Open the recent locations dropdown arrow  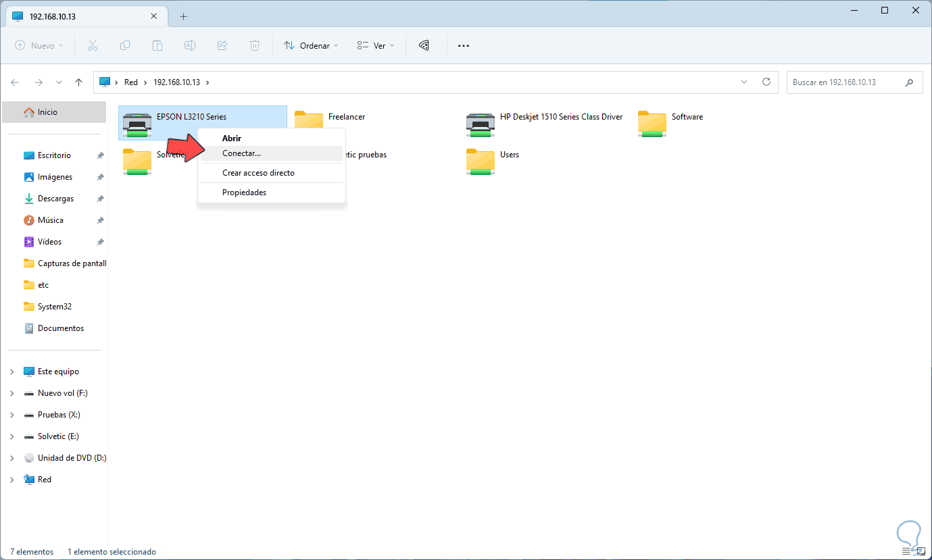[59, 82]
